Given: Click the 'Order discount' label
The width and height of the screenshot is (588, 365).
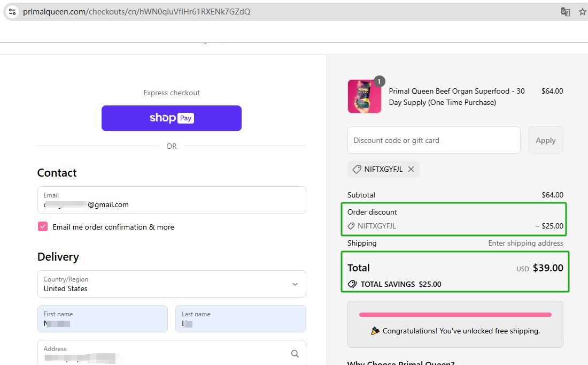Looking at the screenshot, I should pyautogui.click(x=372, y=212).
